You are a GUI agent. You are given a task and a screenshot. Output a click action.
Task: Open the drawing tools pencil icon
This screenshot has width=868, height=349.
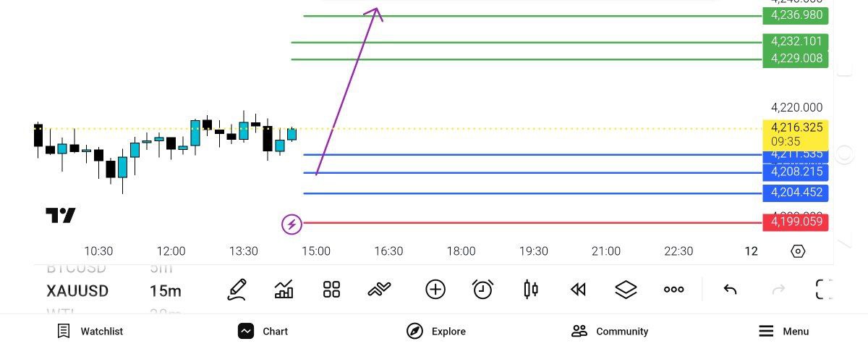(237, 290)
